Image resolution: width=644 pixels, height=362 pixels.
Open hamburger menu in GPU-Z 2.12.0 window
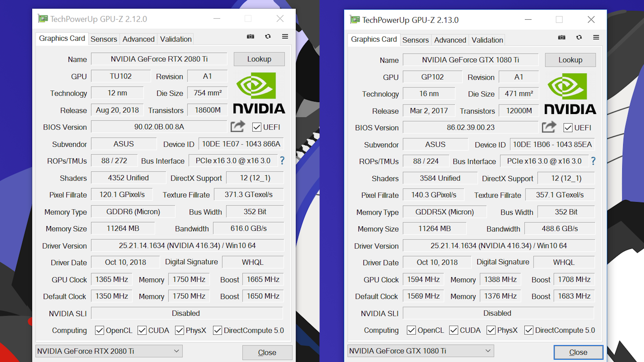pyautogui.click(x=285, y=37)
